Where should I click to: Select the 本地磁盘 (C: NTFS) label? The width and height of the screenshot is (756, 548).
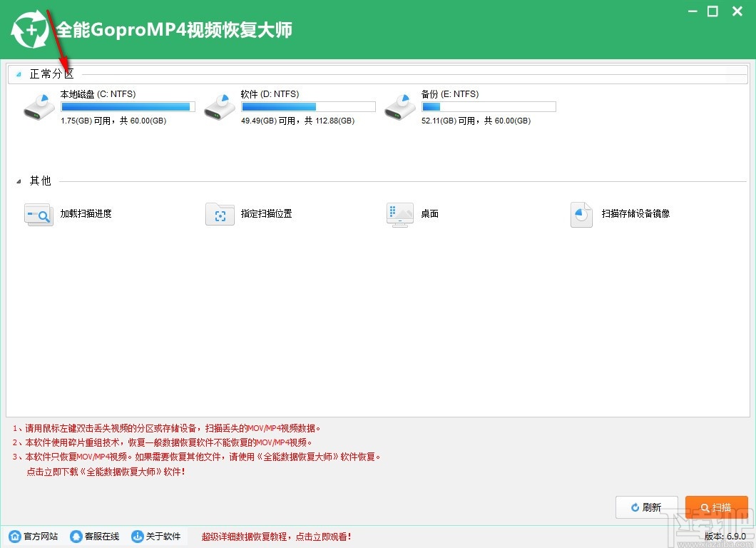point(98,94)
